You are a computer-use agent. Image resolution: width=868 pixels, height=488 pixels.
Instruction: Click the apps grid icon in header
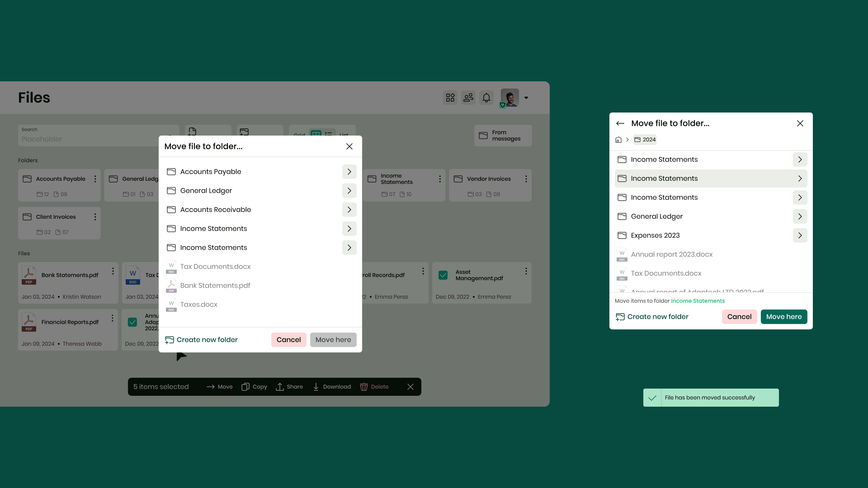click(450, 98)
